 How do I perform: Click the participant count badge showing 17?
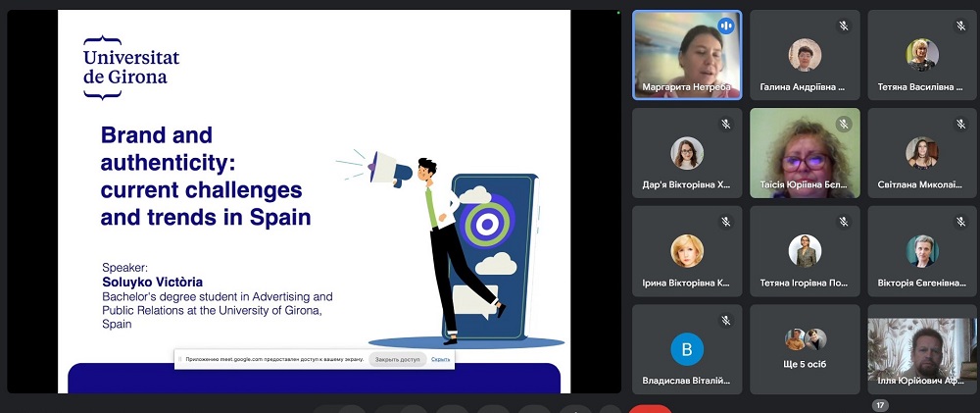(880, 404)
